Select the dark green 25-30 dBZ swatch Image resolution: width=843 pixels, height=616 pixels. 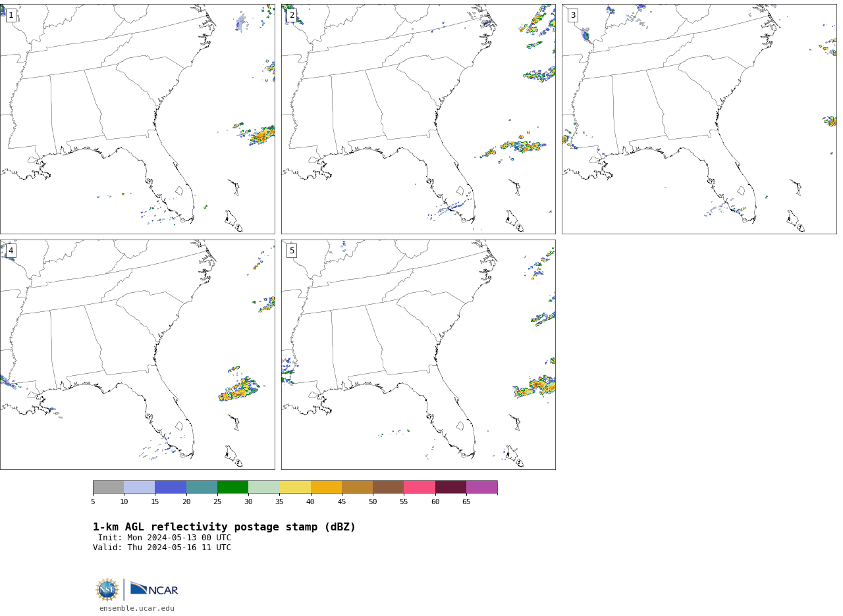click(232, 487)
